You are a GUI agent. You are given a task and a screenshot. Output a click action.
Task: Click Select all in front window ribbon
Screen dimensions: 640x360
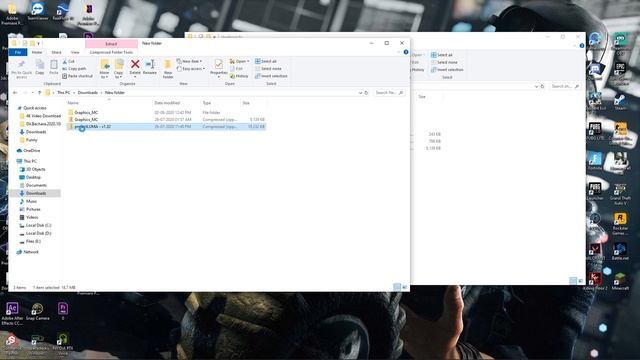point(266,61)
